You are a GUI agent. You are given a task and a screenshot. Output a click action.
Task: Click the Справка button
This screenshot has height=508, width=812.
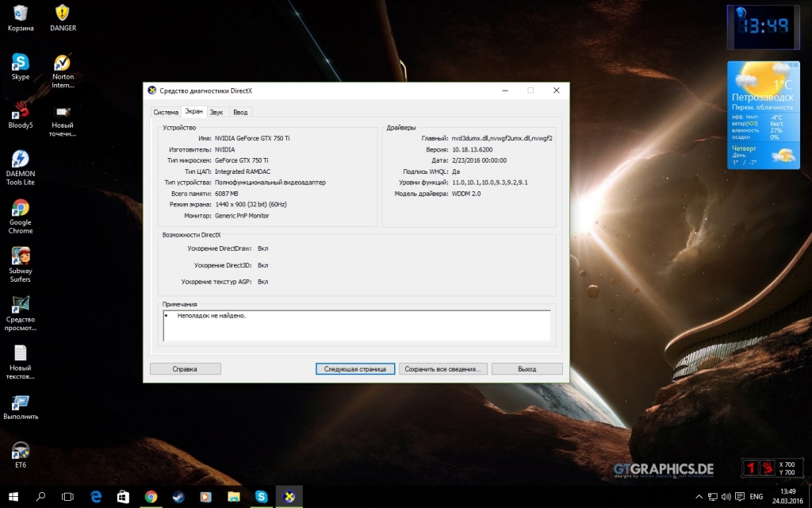click(x=185, y=369)
